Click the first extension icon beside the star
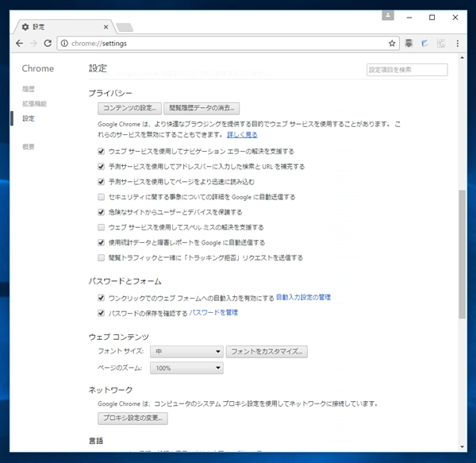Screen dimensions: 476x463 pos(409,43)
